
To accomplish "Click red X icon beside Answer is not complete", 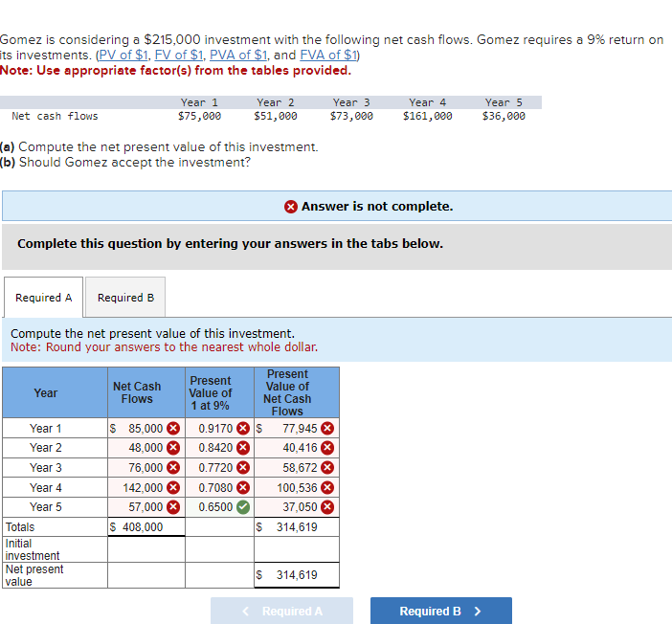I will tap(291, 207).
